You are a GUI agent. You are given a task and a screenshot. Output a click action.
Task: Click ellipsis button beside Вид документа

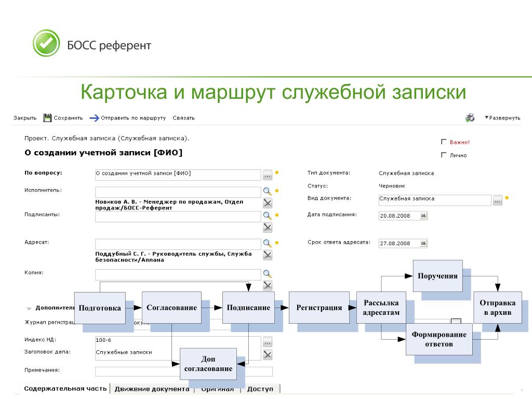click(497, 200)
